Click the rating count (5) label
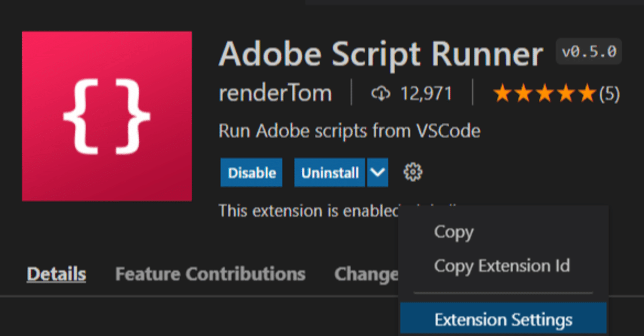Screen dimensions: 644x336 coord(610,94)
